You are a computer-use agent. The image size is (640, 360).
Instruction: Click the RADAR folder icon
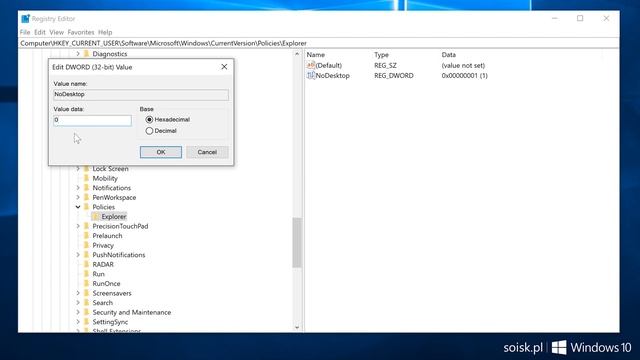87,264
